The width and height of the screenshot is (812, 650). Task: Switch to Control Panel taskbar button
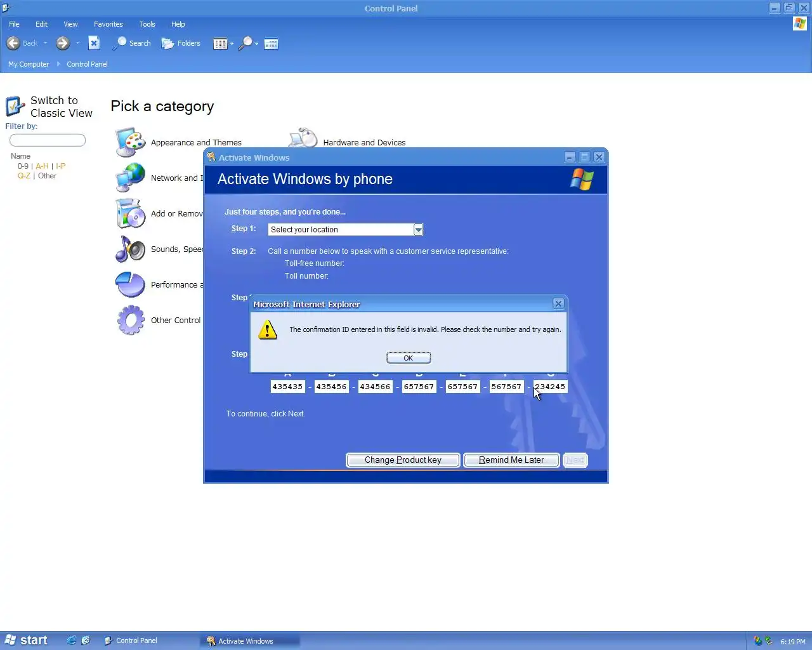[150, 641]
